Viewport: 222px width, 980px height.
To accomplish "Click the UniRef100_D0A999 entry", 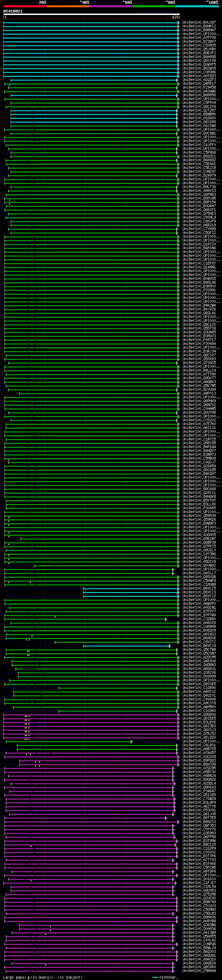I will (199, 677).
